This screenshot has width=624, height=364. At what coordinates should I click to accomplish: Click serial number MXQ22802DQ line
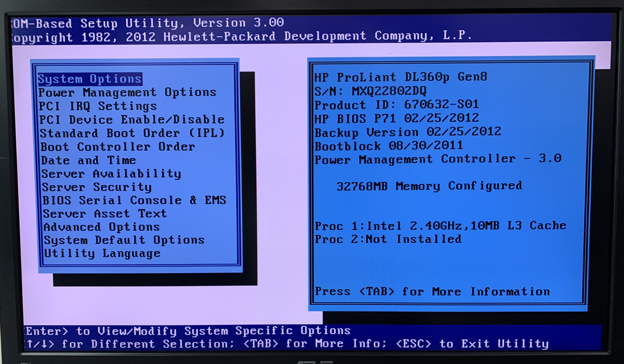tap(370, 91)
